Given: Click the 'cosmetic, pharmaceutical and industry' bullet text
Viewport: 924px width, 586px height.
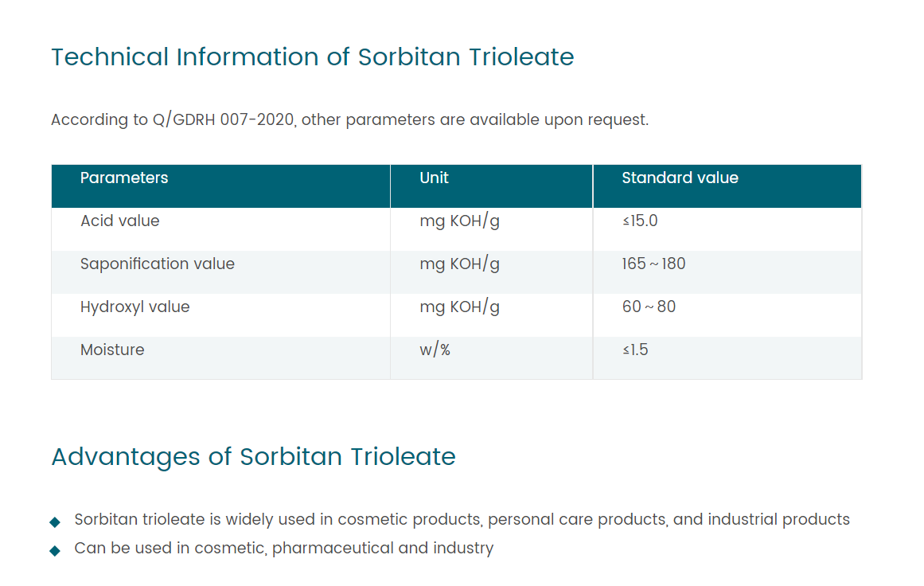Looking at the screenshot, I should 283,549.
